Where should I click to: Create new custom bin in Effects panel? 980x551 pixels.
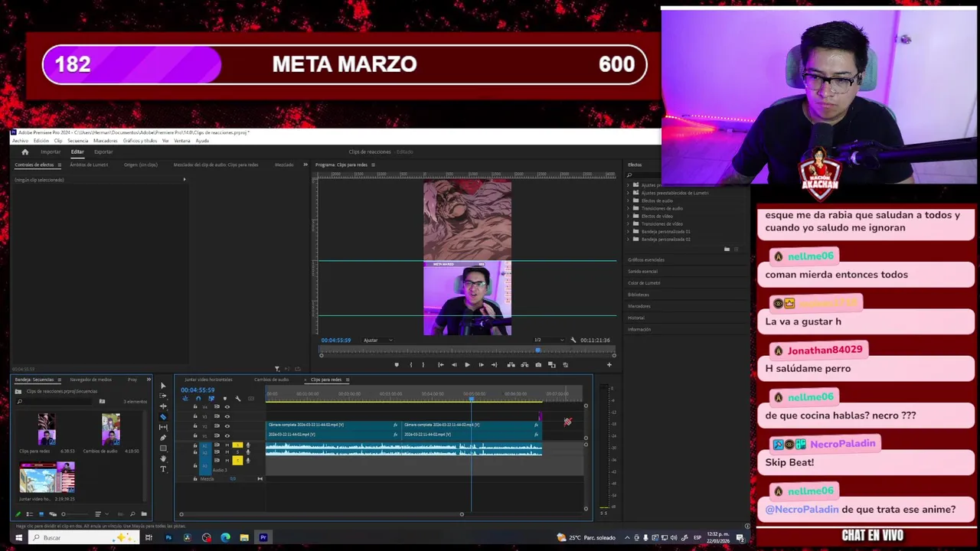click(727, 249)
